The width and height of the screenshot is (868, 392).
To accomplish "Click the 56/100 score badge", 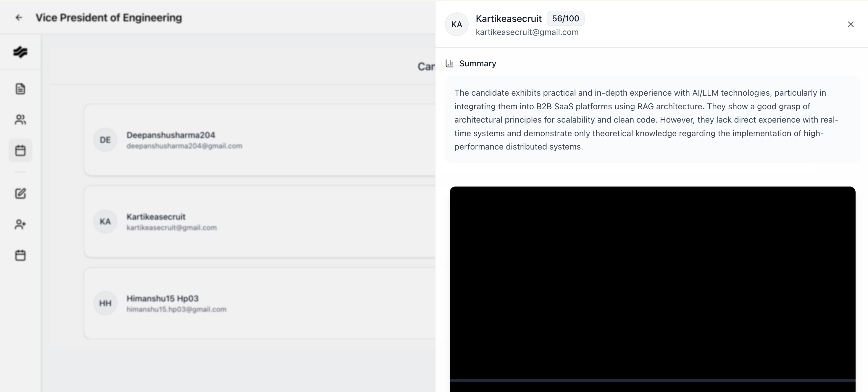I will [x=565, y=19].
